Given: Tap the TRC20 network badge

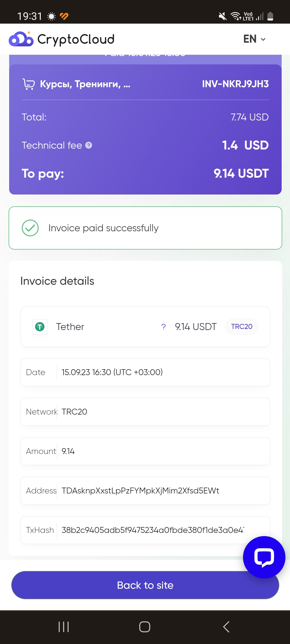Looking at the screenshot, I should tap(242, 327).
